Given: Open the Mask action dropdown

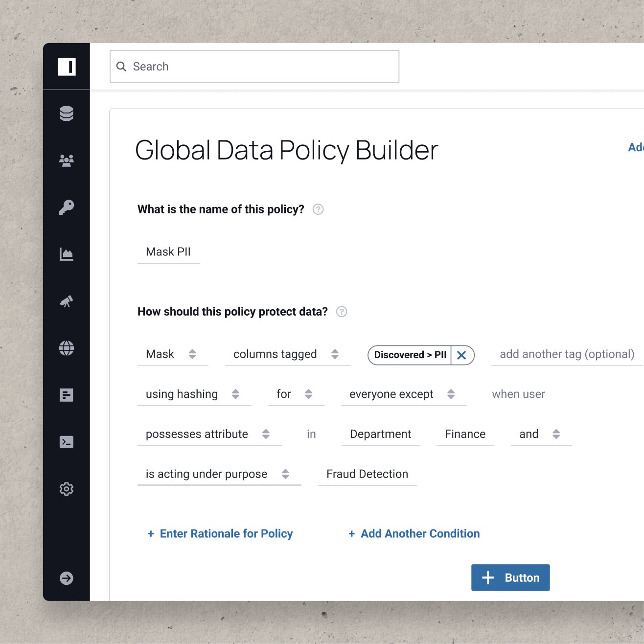Looking at the screenshot, I should [x=172, y=354].
